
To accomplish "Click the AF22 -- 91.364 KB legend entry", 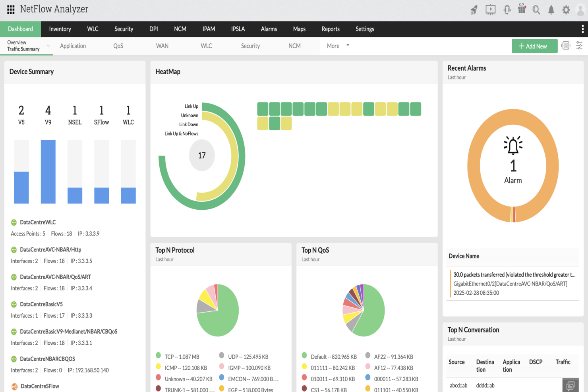I will [393, 357].
